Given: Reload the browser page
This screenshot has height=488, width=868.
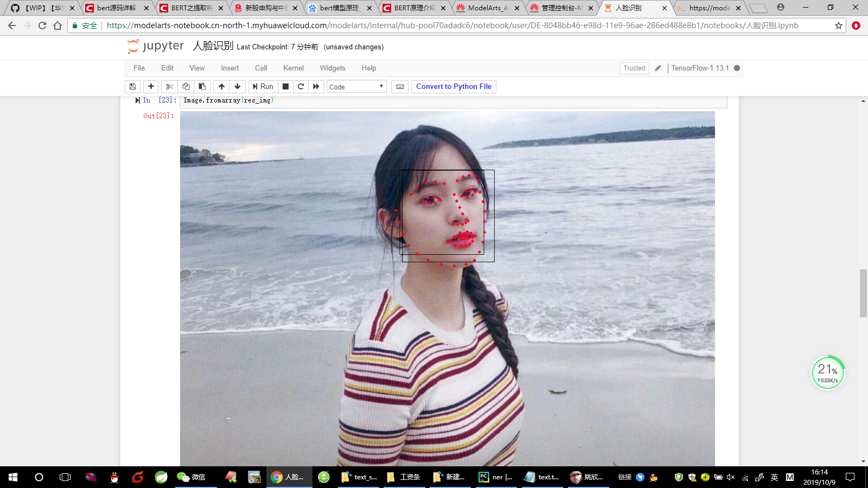Looking at the screenshot, I should pos(42,25).
